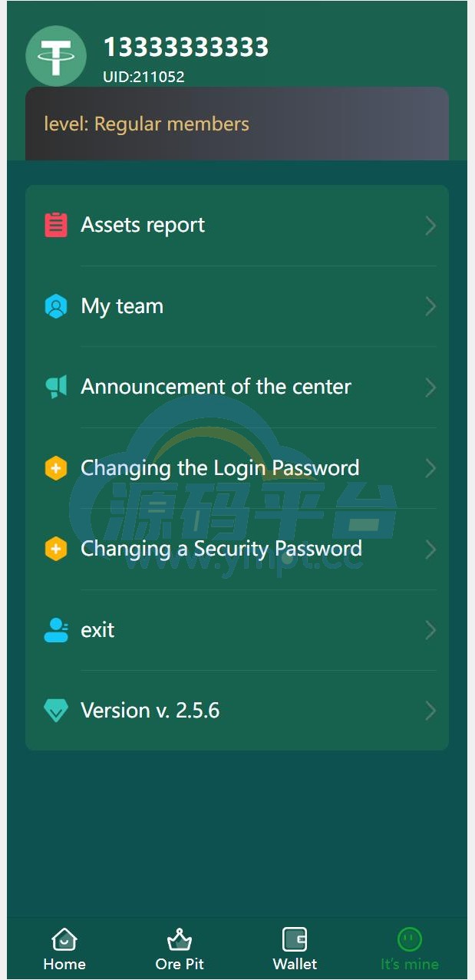Click the megaphone Announcement icon

(56, 387)
